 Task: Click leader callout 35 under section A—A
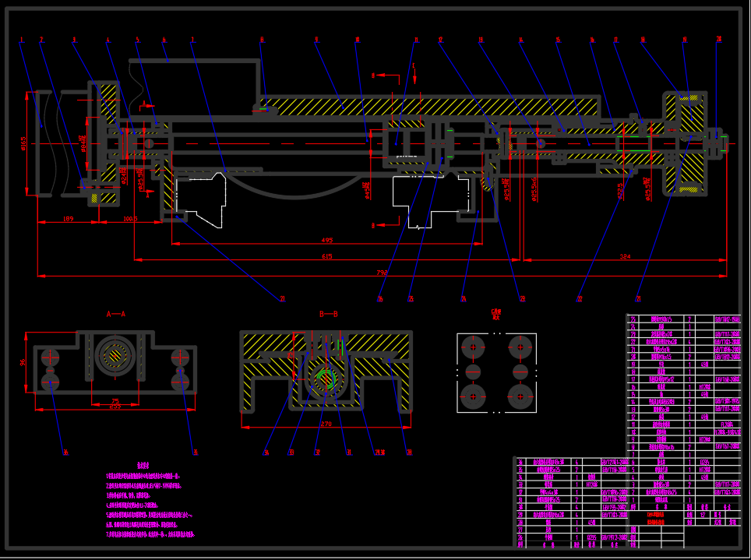click(195, 453)
